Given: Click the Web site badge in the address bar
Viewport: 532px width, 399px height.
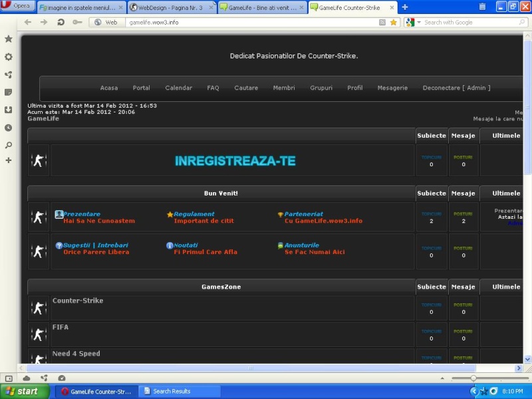Looking at the screenshot, I should click(106, 23).
